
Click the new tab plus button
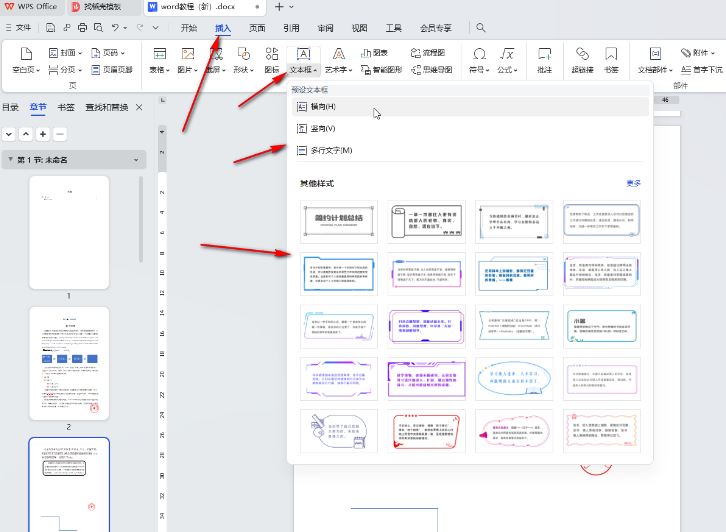pyautogui.click(x=279, y=7)
